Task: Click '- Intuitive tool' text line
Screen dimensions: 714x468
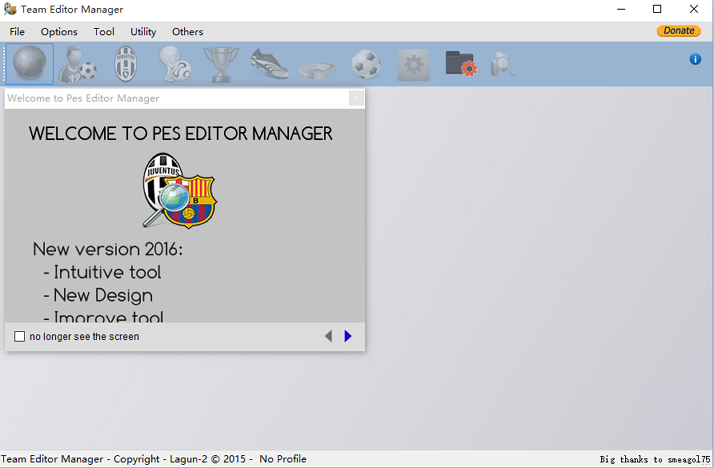Action: (102, 272)
